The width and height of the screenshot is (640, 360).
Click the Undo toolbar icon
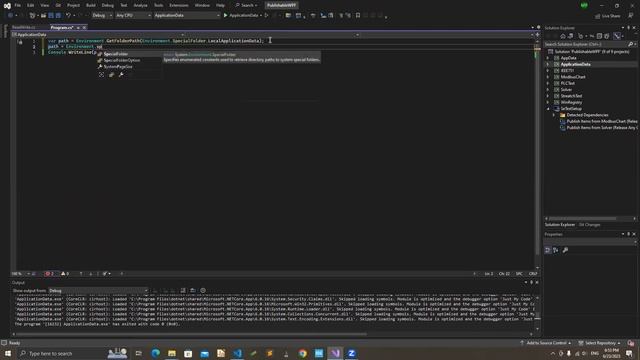tap(69, 16)
